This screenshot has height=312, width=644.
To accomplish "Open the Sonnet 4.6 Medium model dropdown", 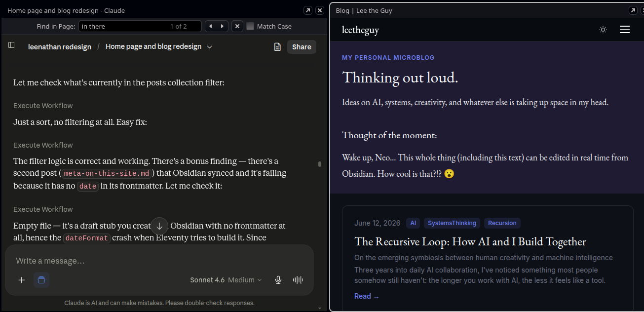I will 226,280.
